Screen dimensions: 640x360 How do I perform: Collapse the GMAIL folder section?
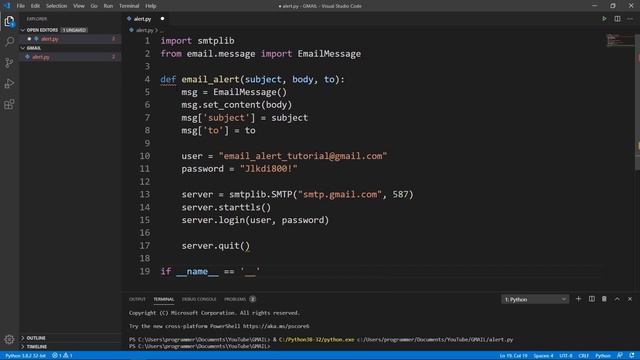point(23,48)
